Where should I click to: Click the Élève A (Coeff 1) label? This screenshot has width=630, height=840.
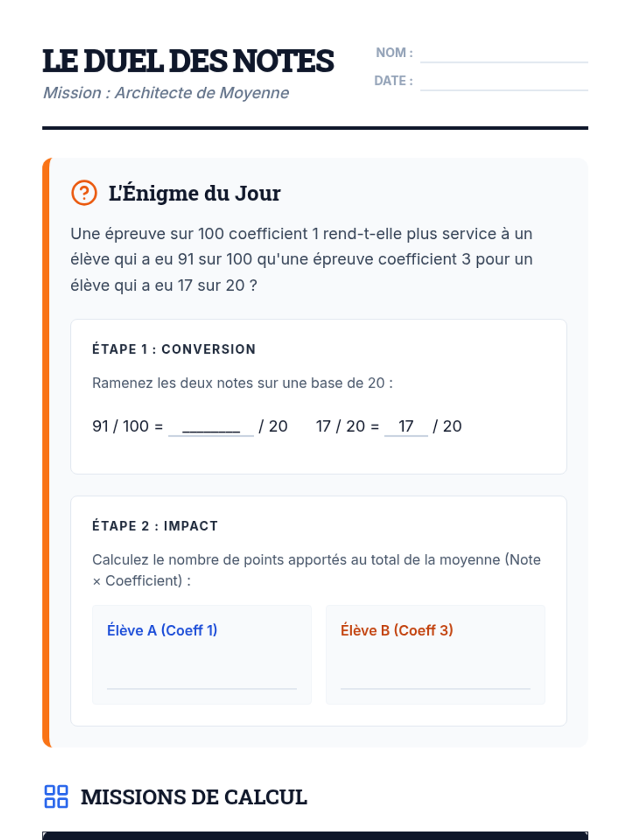(162, 630)
